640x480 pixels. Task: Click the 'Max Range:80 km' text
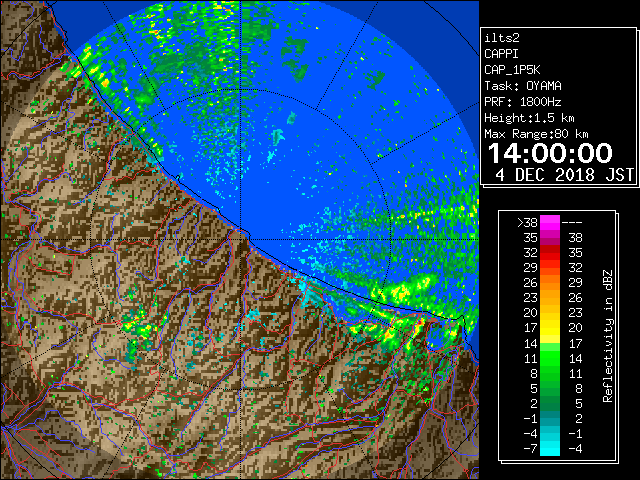click(x=536, y=134)
